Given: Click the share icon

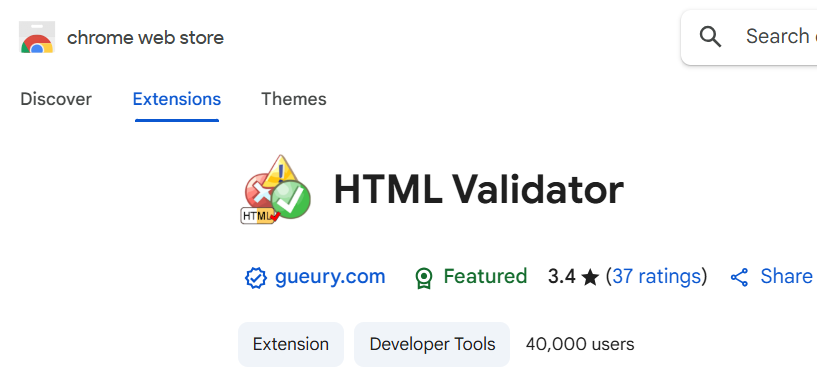Looking at the screenshot, I should (x=739, y=277).
